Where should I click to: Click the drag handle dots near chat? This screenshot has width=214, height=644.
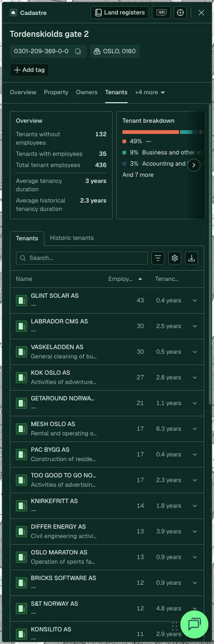(x=174, y=626)
